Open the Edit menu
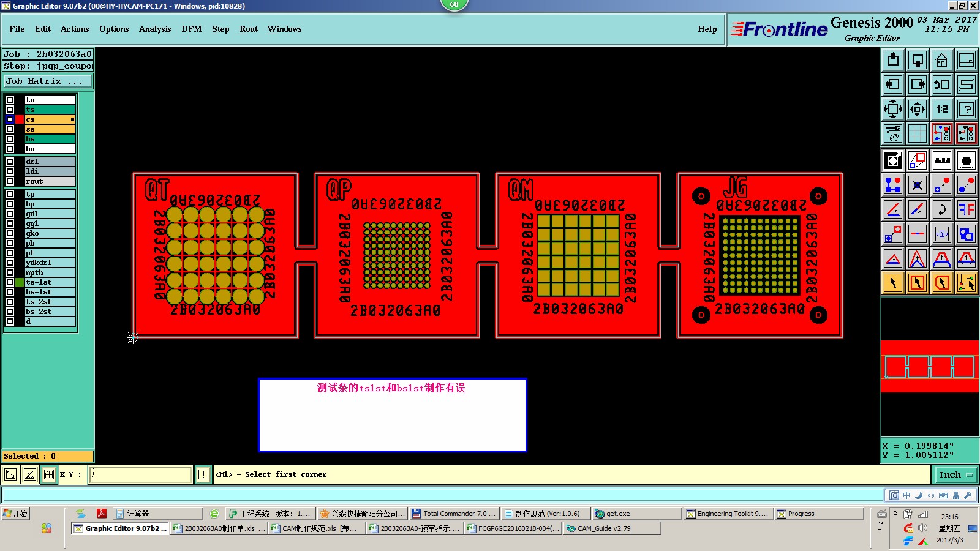Screen dimensions: 980x551 pos(43,29)
